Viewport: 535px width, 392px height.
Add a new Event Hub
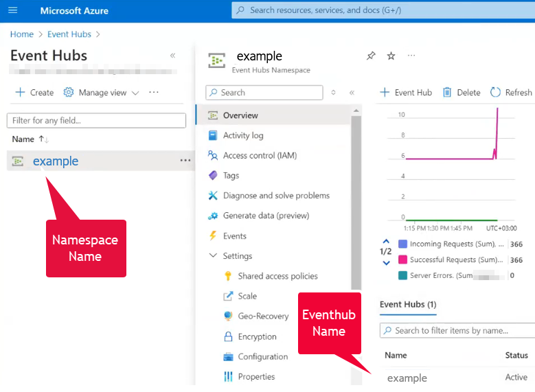[406, 93]
